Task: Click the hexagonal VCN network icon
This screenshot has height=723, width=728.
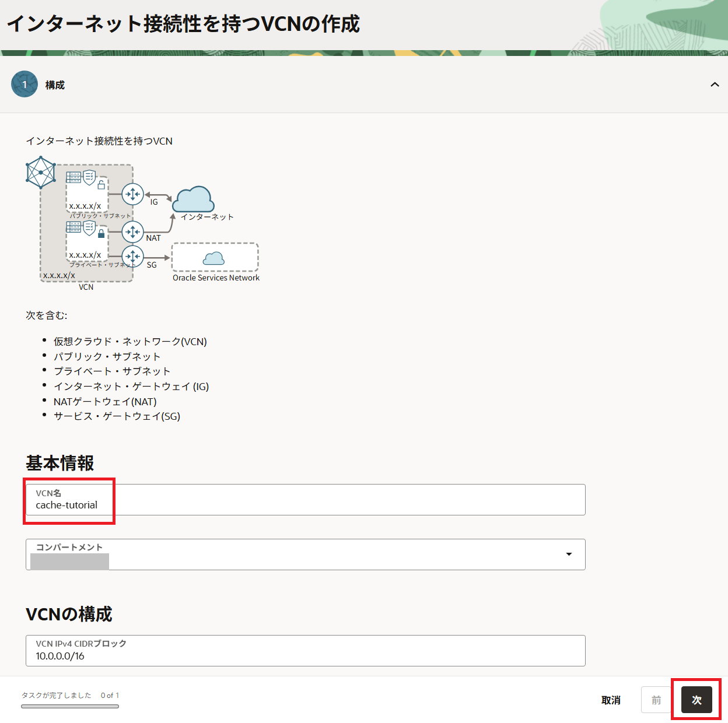Action: point(41,172)
